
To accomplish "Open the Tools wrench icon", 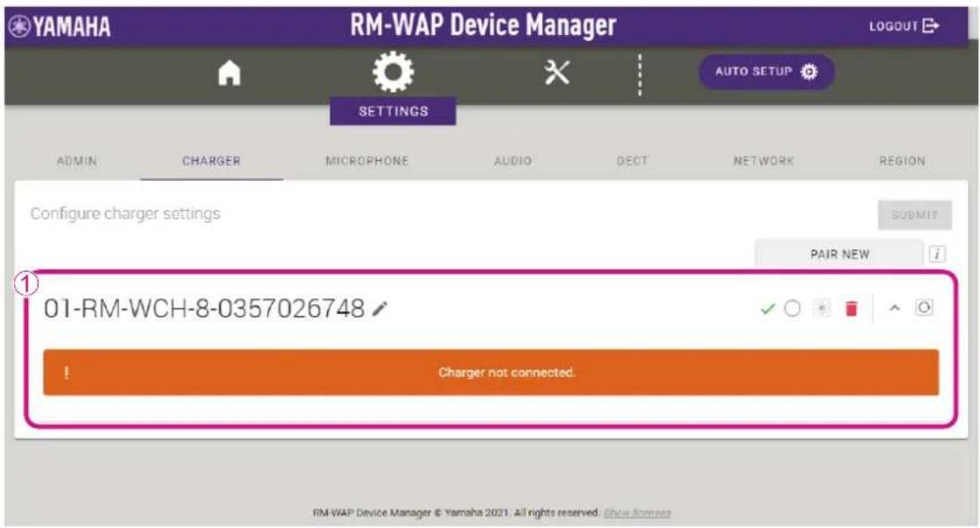I will [557, 73].
